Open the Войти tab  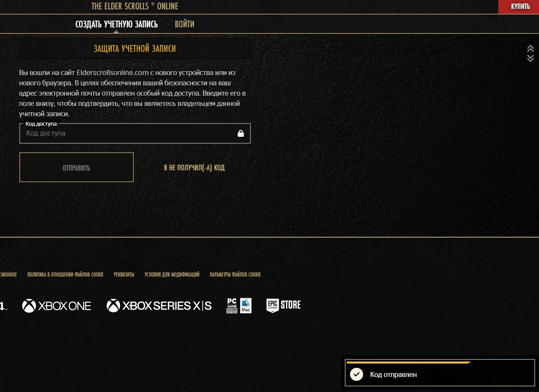point(184,24)
